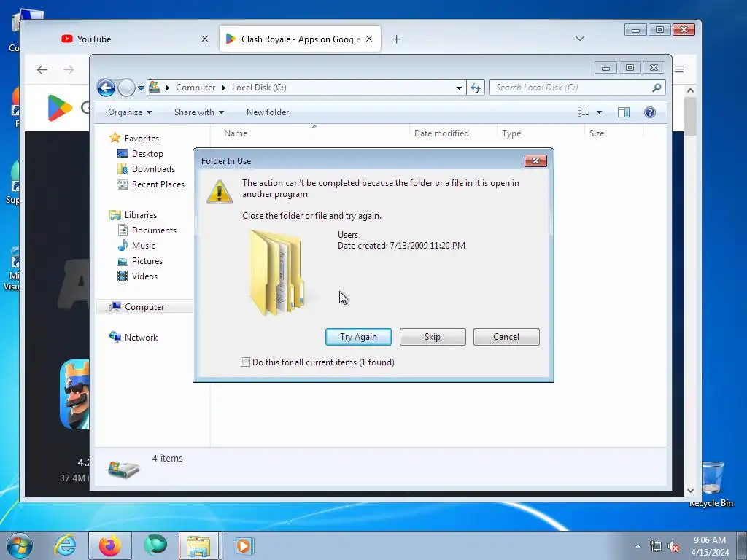Click the refresh button in address bar
This screenshot has width=747, height=560.
coord(476,87)
